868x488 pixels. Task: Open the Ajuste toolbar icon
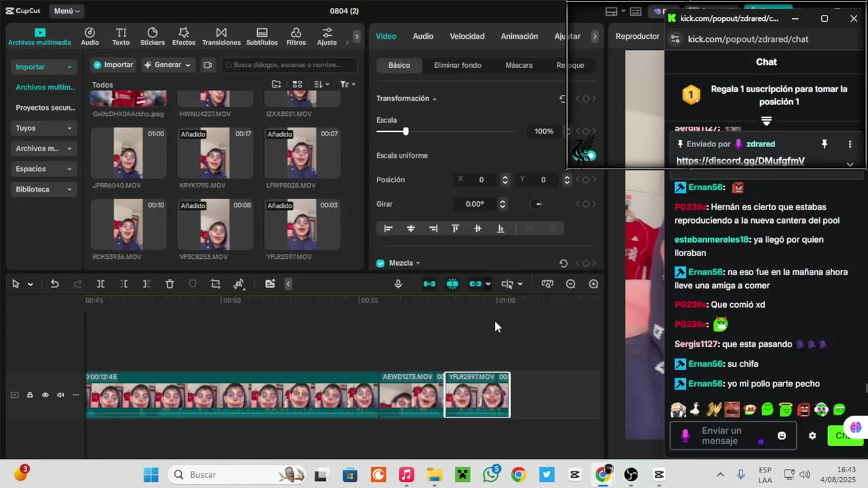point(327,37)
